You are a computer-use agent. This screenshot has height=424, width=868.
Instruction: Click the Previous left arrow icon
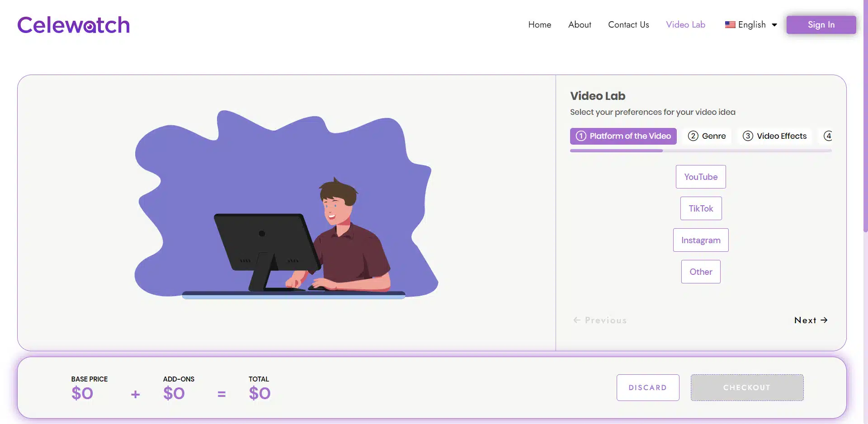[577, 320]
